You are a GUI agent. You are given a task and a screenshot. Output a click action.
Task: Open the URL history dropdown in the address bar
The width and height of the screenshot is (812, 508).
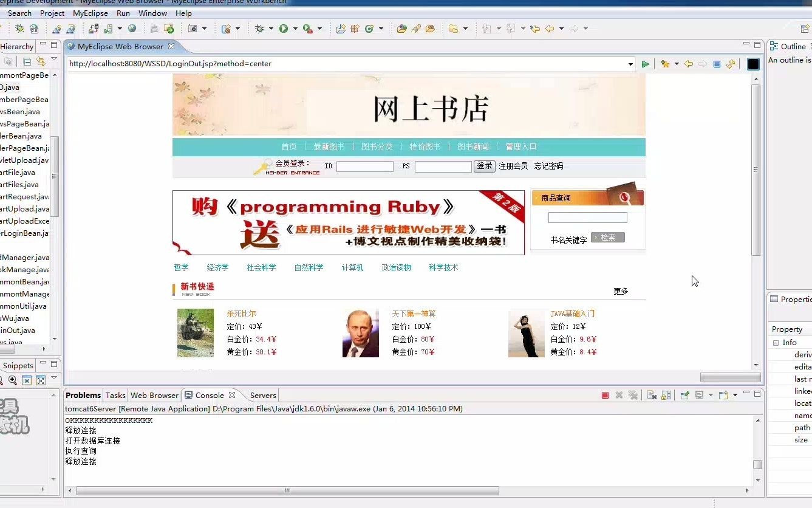630,64
